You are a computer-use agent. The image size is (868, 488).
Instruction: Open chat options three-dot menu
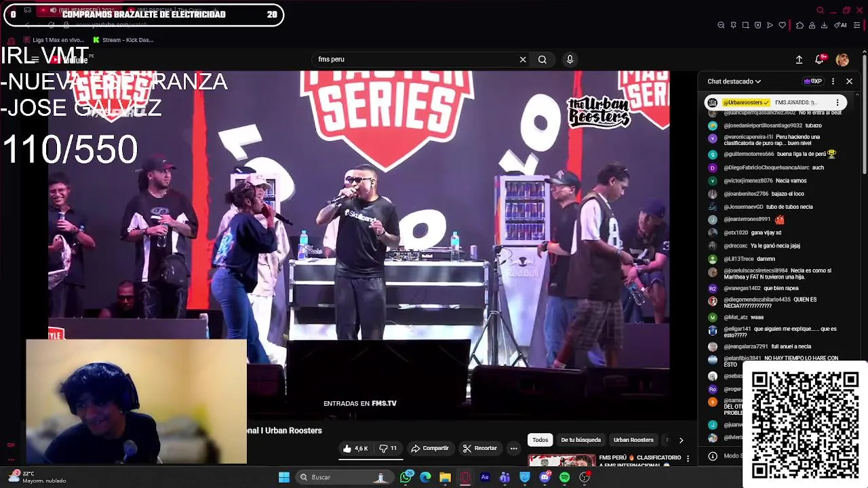(x=833, y=81)
